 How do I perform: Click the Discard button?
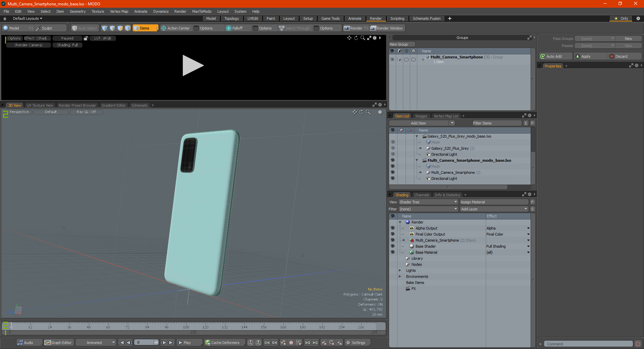pos(625,56)
